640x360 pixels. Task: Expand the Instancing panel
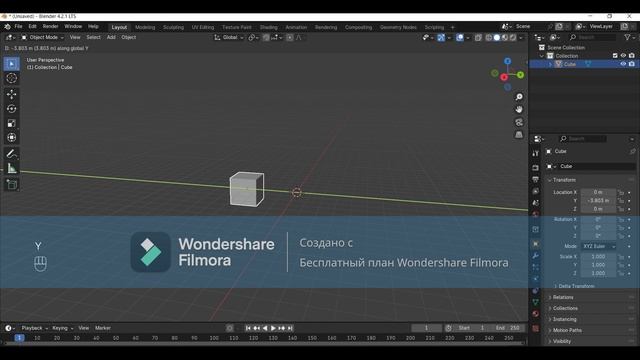coord(564,320)
